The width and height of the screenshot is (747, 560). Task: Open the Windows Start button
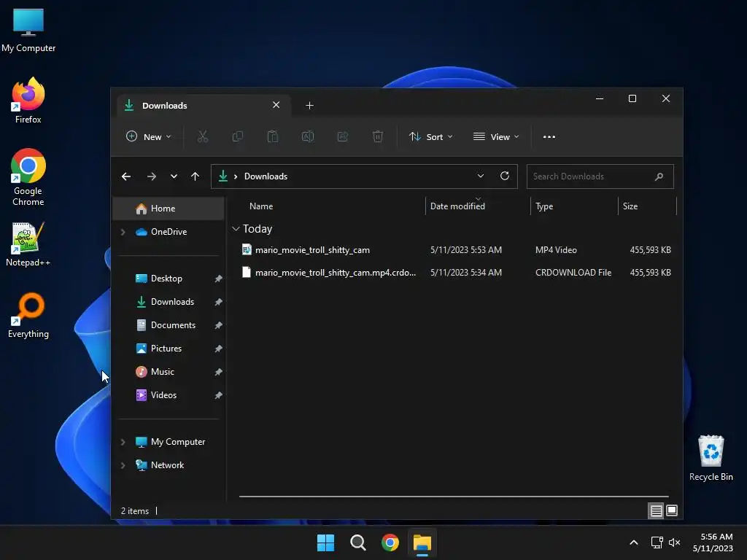(326, 542)
